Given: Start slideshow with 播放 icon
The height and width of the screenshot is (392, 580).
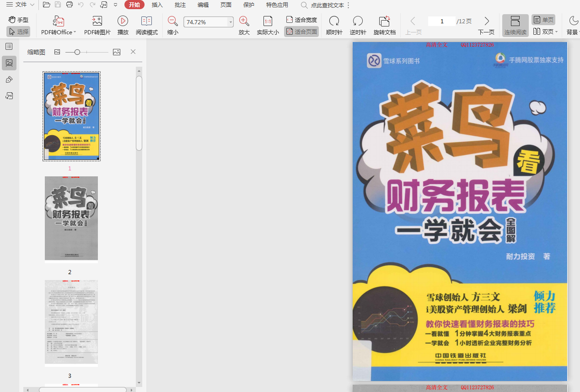Looking at the screenshot, I should (x=123, y=21).
